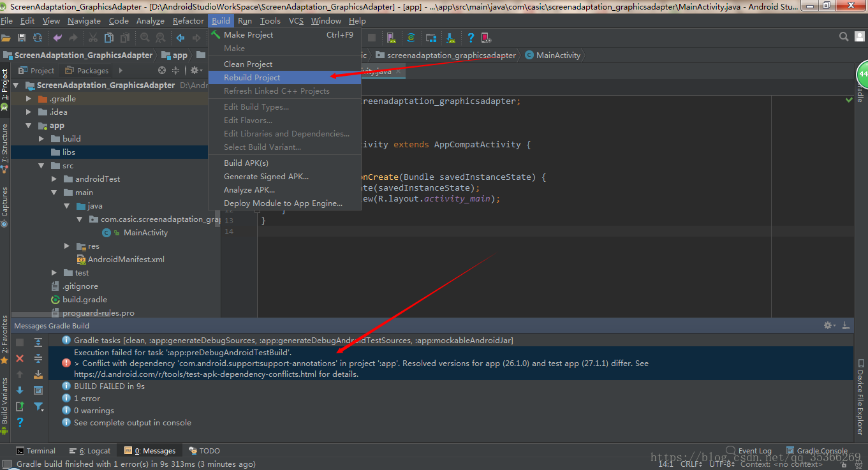Click the Save All floppy disk icon
The height and width of the screenshot is (470, 868).
pyautogui.click(x=22, y=38)
